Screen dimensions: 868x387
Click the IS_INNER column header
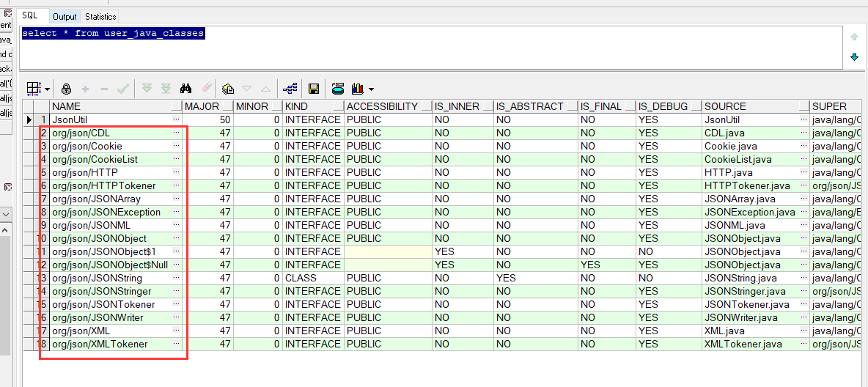click(x=463, y=106)
